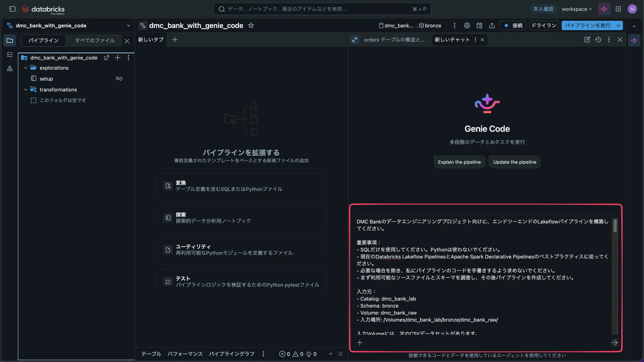The image size is (644, 362).
Task: Open the schedule calendar icon
Action: coord(480,25)
